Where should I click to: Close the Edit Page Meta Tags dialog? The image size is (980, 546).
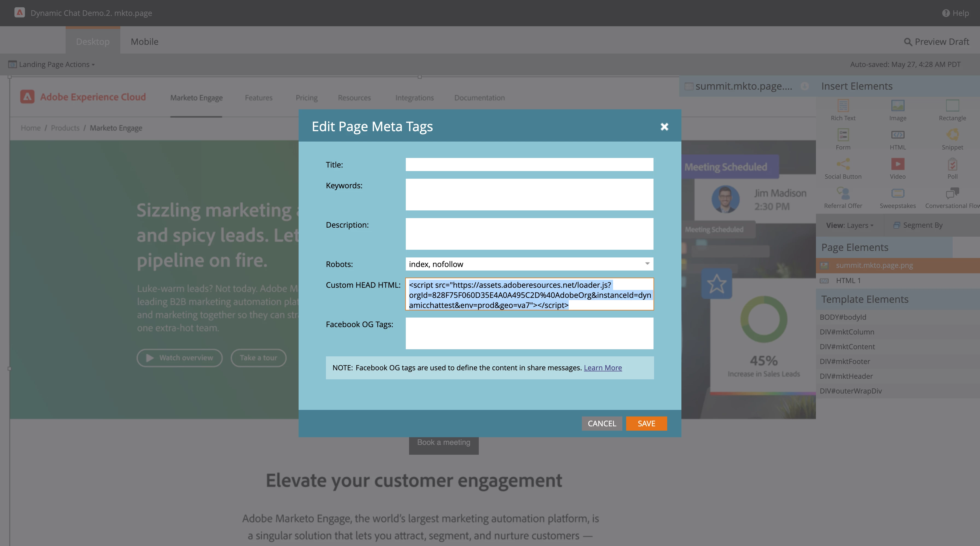pyautogui.click(x=664, y=127)
